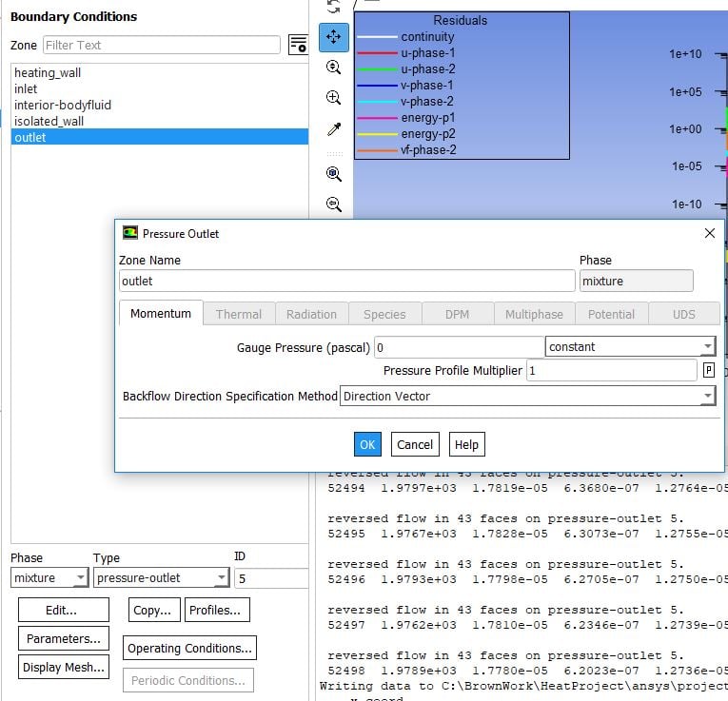Close the Pressure Outlet dialog
The width and height of the screenshot is (728, 701).
pyautogui.click(x=709, y=233)
